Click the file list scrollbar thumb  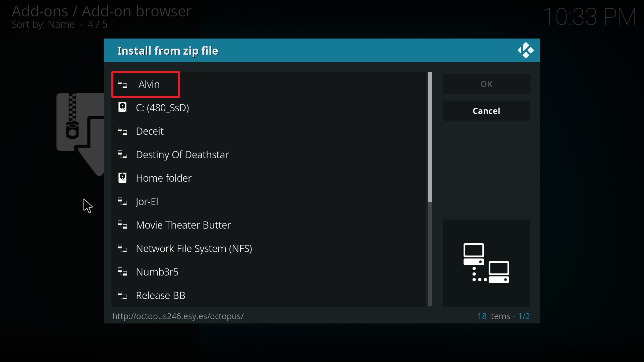[430, 137]
